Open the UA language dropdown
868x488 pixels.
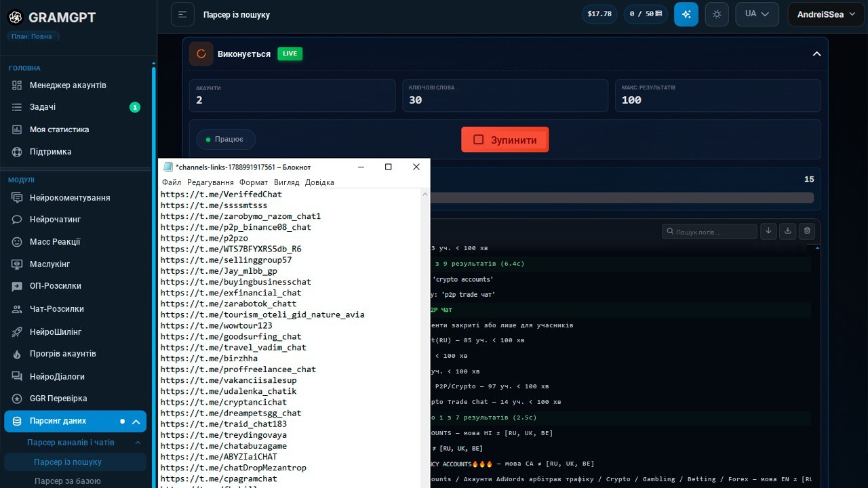[x=757, y=14]
